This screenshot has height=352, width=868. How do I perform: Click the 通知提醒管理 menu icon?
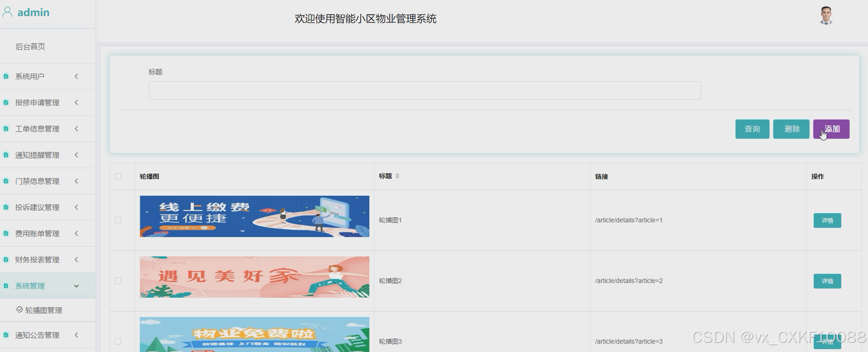[6, 155]
